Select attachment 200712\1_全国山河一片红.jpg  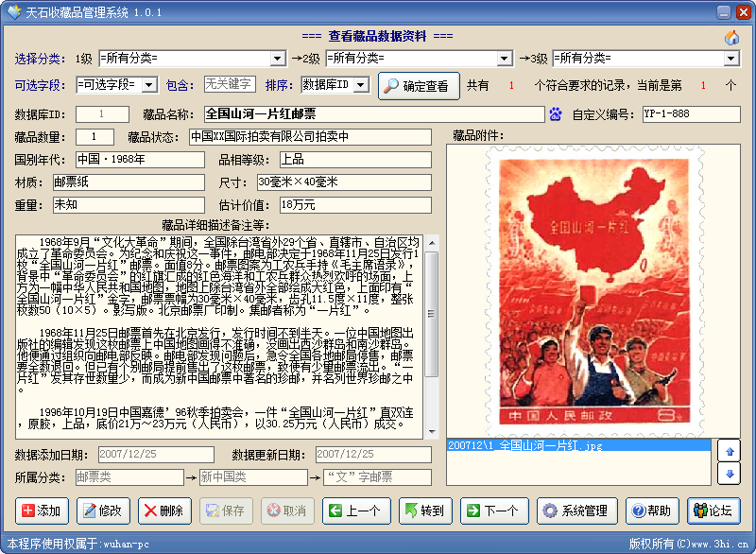pos(578,445)
